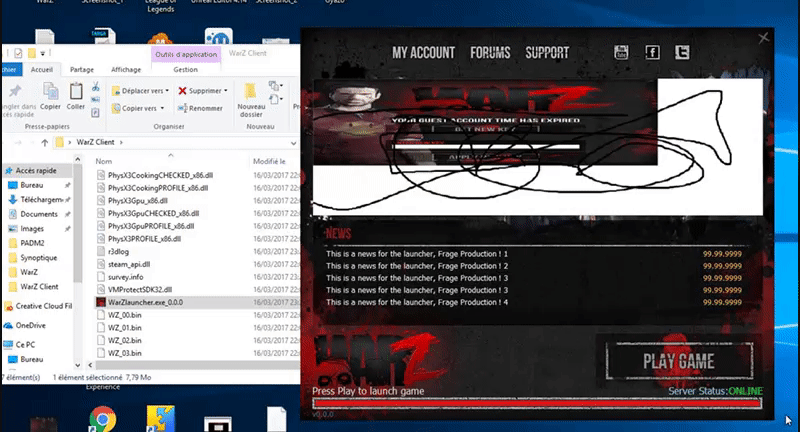Sort files by the Nom column header
800x432 pixels.
(x=104, y=161)
